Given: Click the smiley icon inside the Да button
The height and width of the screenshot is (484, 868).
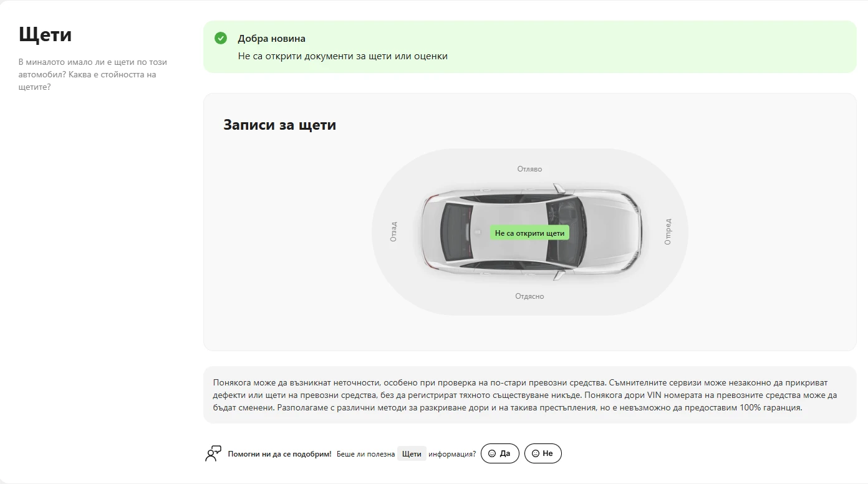Looking at the screenshot, I should [492, 453].
